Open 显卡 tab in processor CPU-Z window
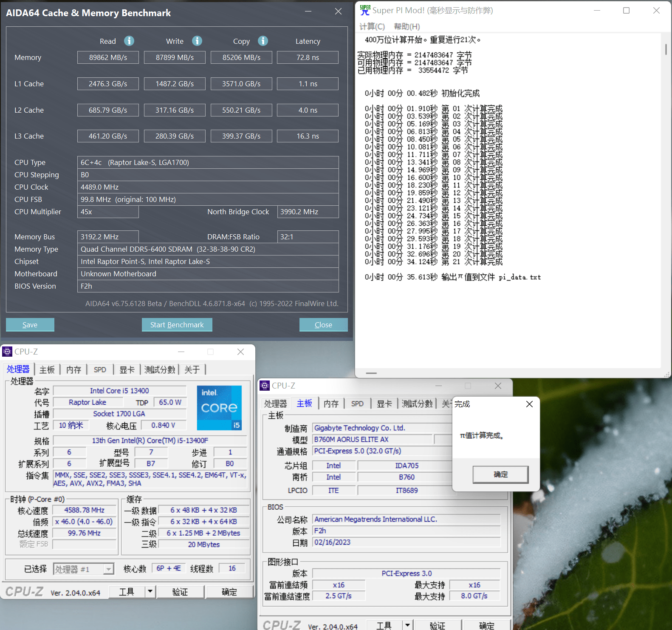 pyautogui.click(x=127, y=369)
